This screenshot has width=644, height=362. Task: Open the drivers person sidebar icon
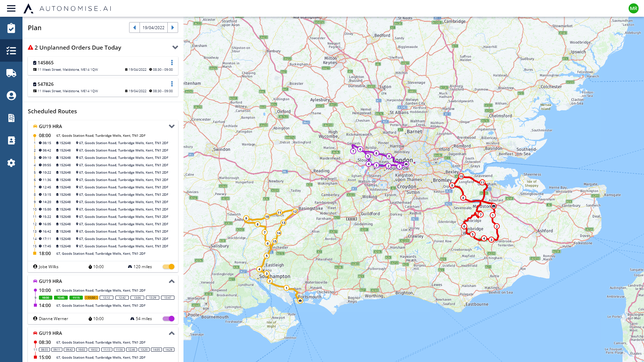[11, 96]
